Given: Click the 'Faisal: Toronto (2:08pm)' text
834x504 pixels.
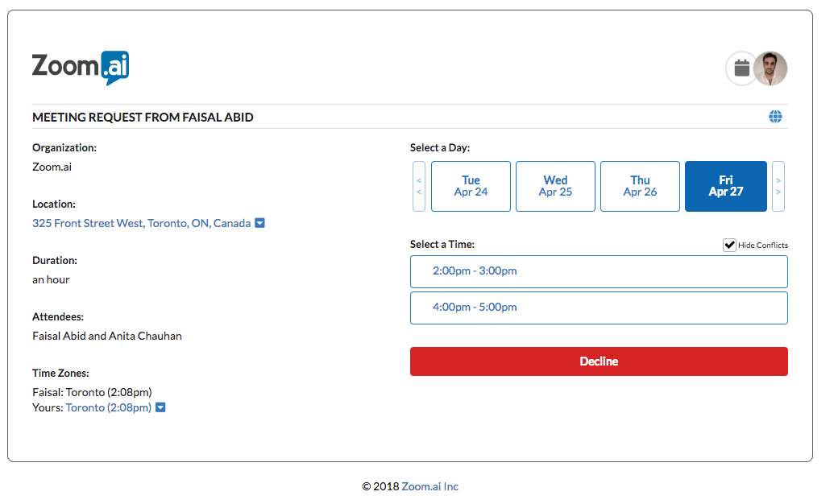Looking at the screenshot, I should tap(92, 392).
